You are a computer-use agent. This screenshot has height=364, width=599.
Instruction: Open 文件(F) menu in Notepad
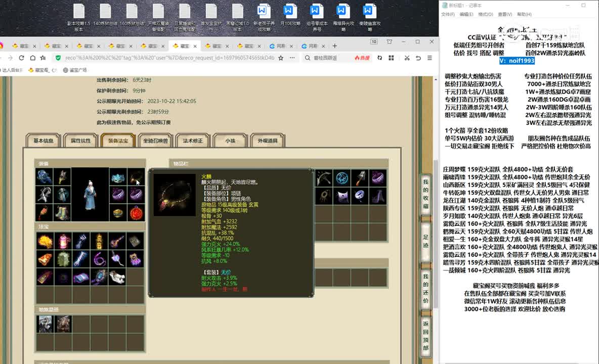click(448, 14)
